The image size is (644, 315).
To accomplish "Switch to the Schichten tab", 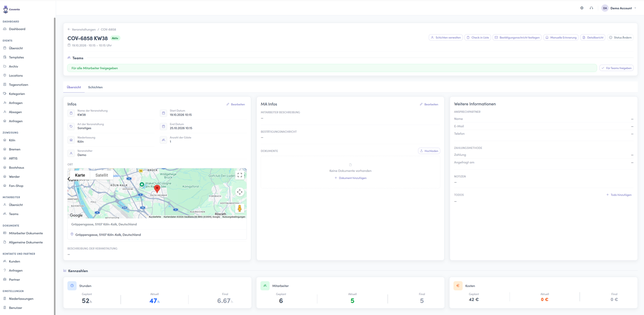I will click(95, 87).
